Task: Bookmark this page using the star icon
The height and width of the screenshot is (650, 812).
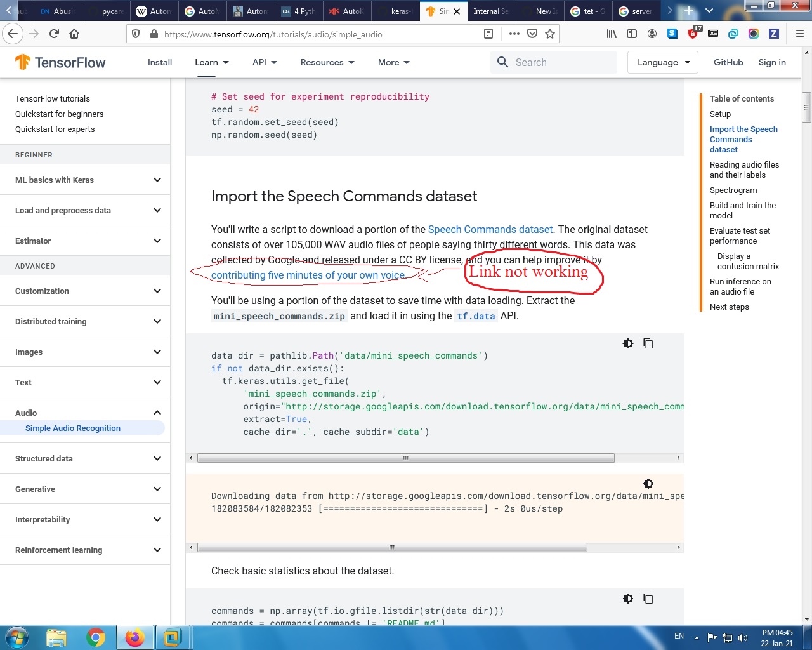Action: [x=551, y=33]
